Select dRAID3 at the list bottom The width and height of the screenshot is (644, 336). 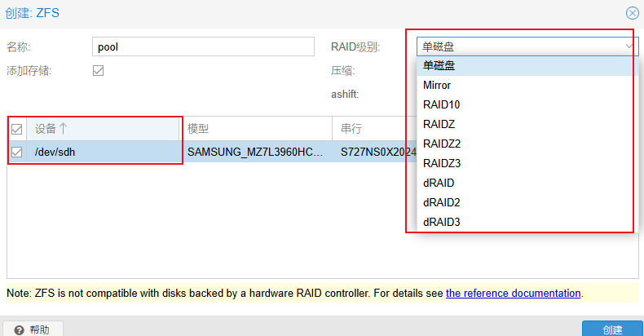click(442, 222)
